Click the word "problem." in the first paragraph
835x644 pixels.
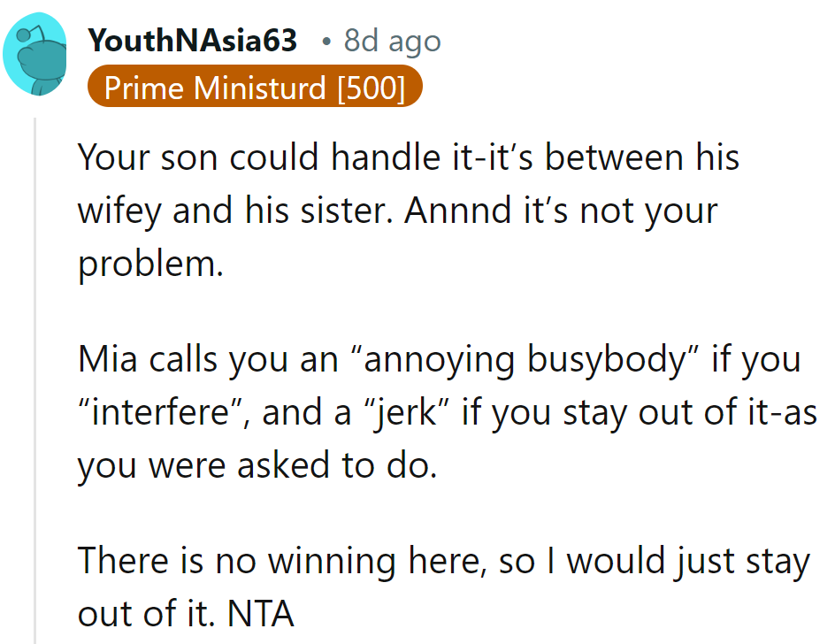click(x=151, y=264)
